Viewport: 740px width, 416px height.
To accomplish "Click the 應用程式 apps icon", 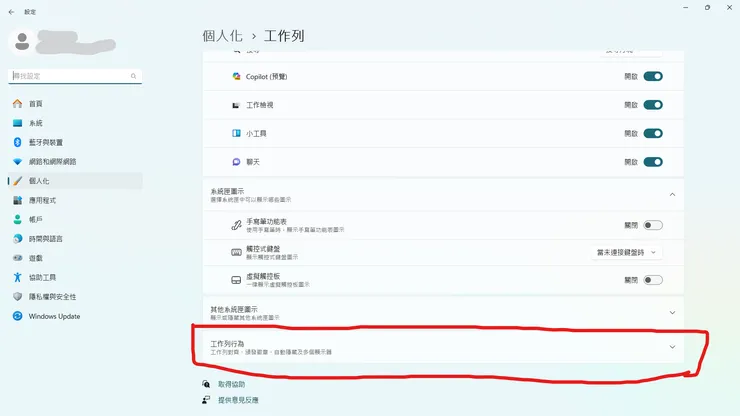I will coord(17,200).
